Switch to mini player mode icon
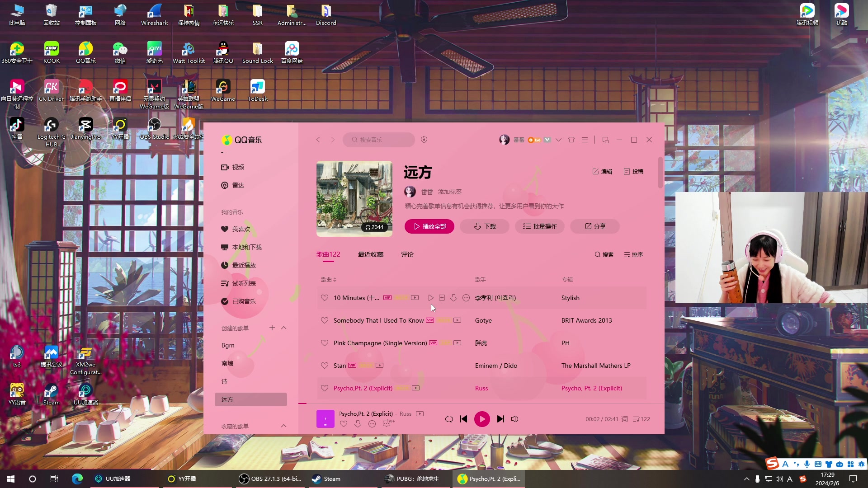Screen dimensions: 868x488 click(x=606, y=140)
